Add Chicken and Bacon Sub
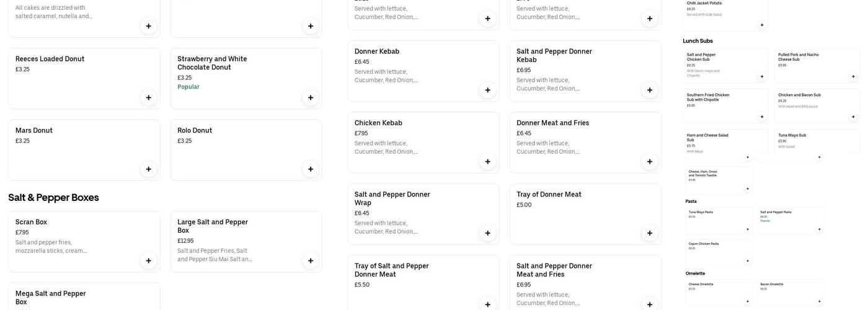The width and height of the screenshot is (868, 310). 853,117
